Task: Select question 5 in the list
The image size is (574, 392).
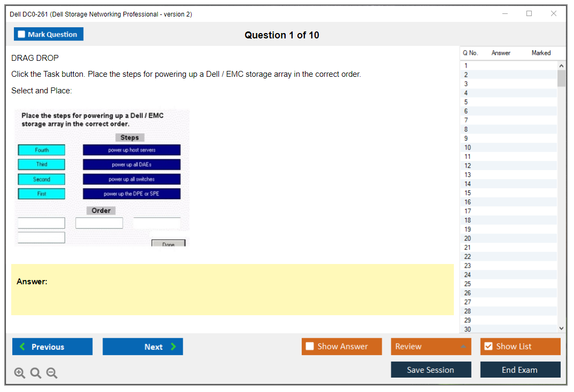Action: [466, 102]
